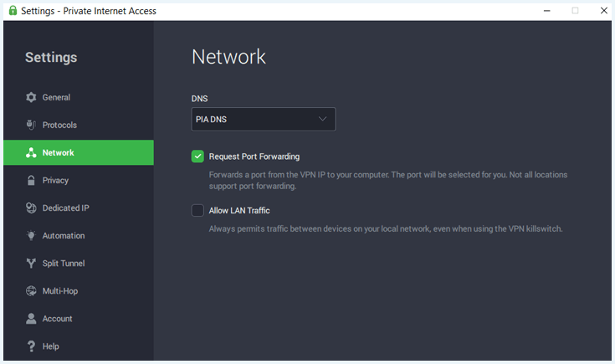615x364 pixels.
Task: Go to the Privacy settings tab
Action: coord(79,181)
